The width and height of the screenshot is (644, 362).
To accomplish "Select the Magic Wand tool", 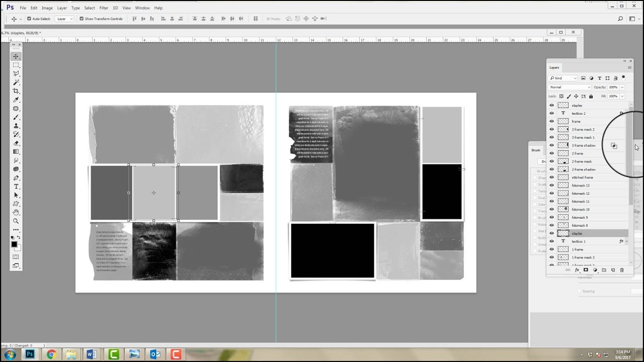I will pos(16,82).
